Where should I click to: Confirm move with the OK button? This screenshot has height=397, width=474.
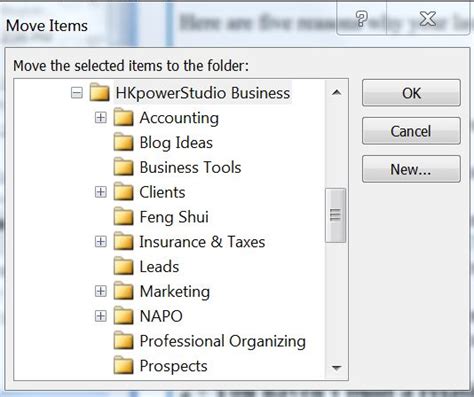(411, 93)
